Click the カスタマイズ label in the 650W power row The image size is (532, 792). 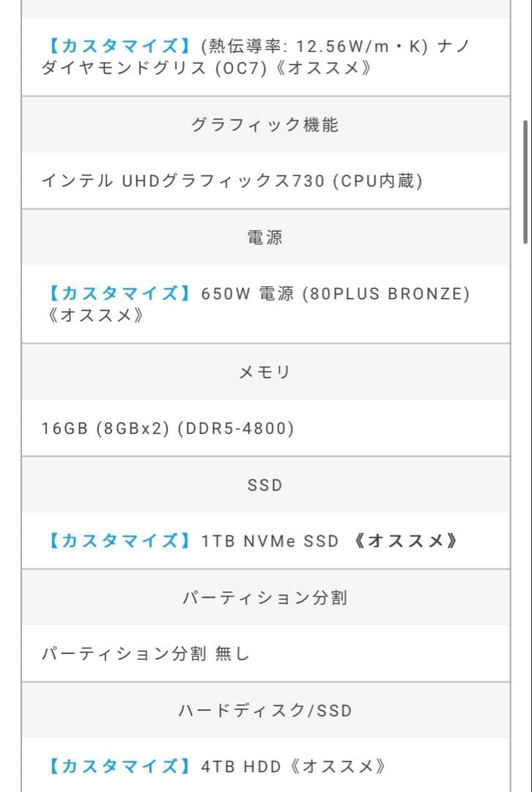click(115, 294)
